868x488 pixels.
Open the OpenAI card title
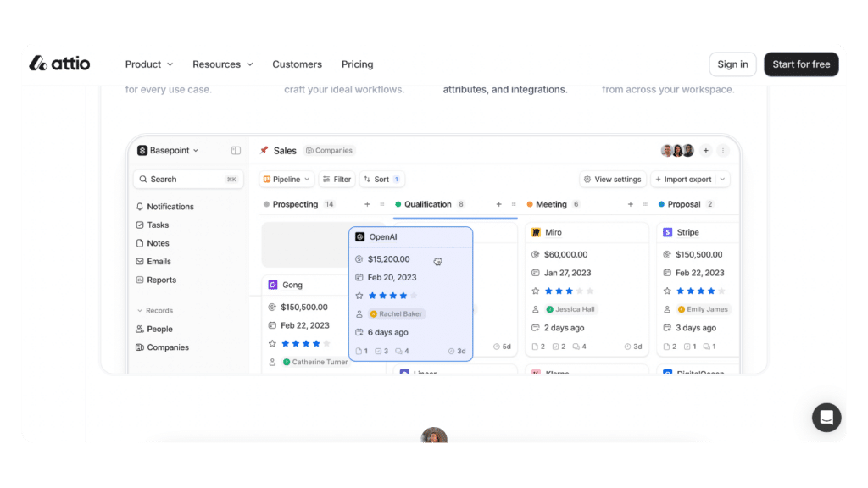383,237
